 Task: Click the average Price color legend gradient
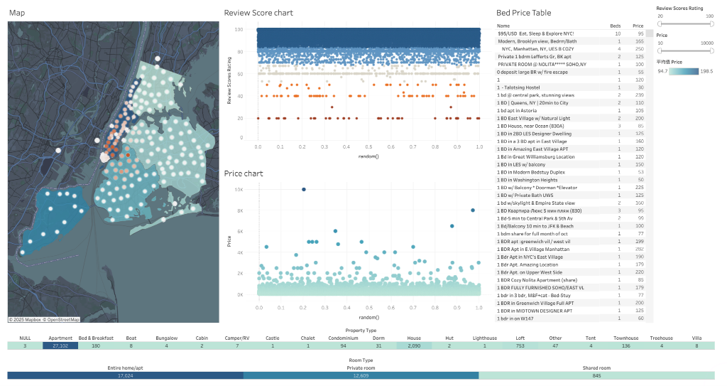[684, 71]
